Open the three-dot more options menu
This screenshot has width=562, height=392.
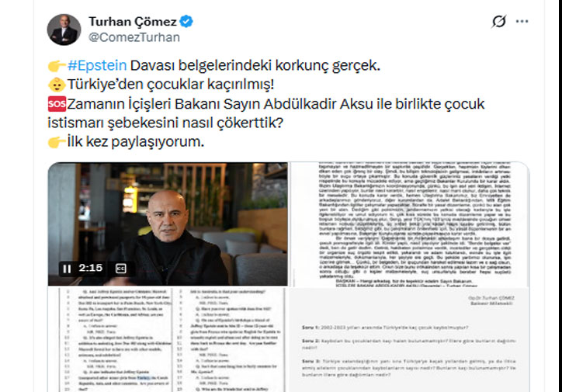click(x=522, y=22)
